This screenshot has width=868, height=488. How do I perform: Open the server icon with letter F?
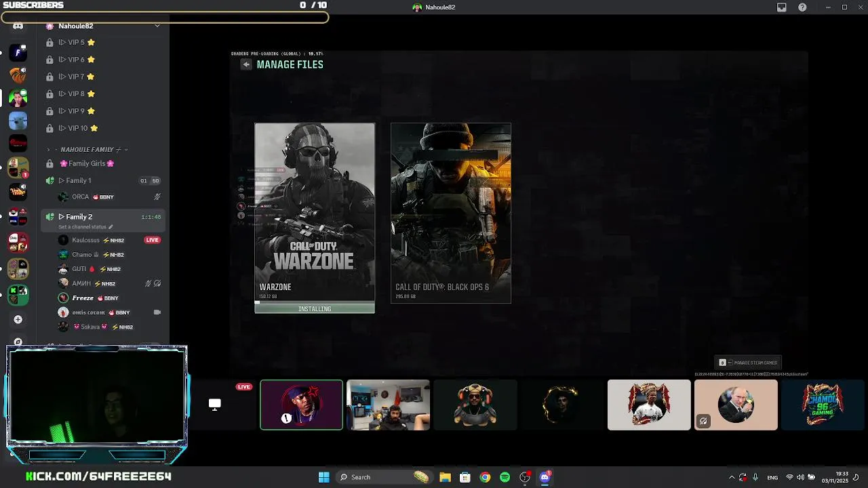[18, 52]
